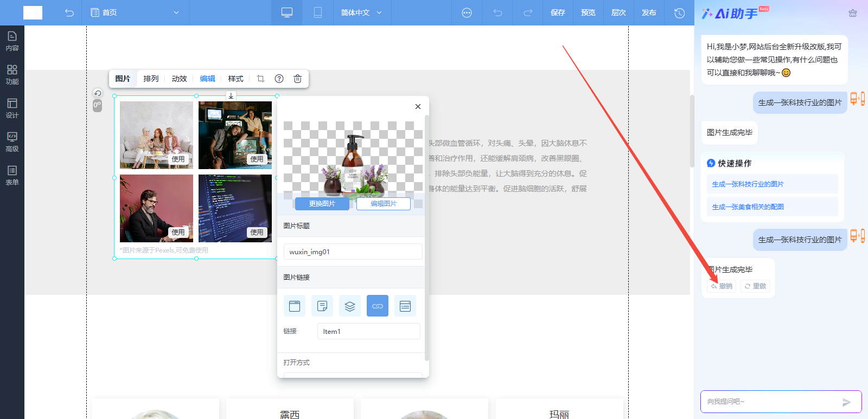Click the 更换图片 button
Screen dimensions: 868x419
click(x=322, y=204)
